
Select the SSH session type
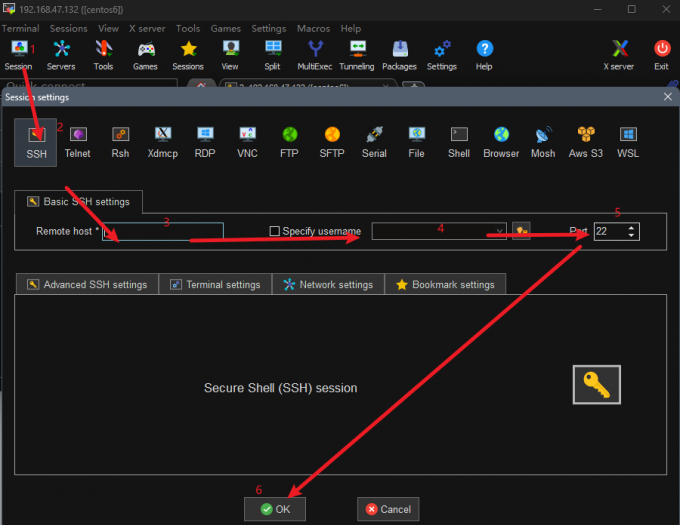pyautogui.click(x=36, y=142)
